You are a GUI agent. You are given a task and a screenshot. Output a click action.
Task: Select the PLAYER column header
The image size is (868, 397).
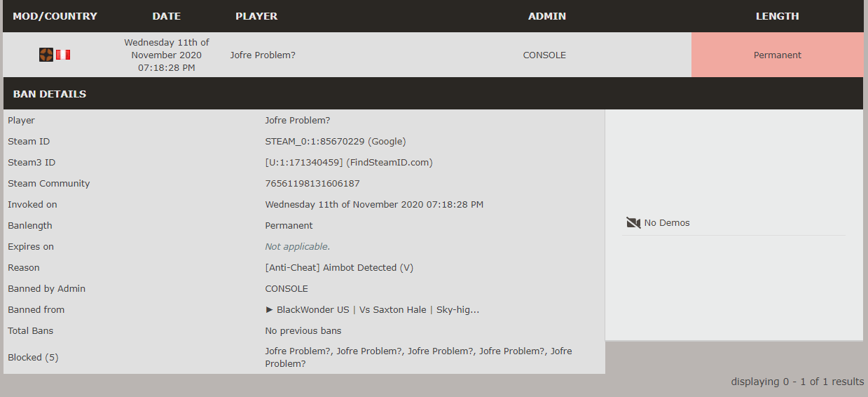point(256,16)
